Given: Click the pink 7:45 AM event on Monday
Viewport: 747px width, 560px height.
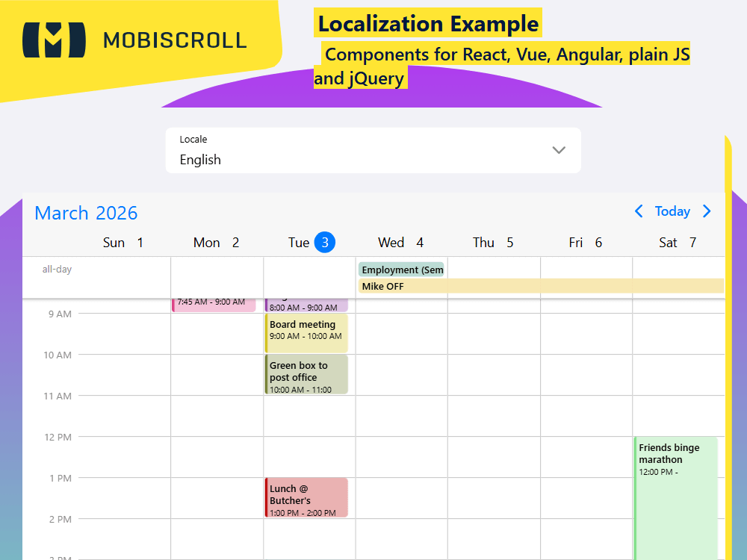Looking at the screenshot, I should pos(214,301).
